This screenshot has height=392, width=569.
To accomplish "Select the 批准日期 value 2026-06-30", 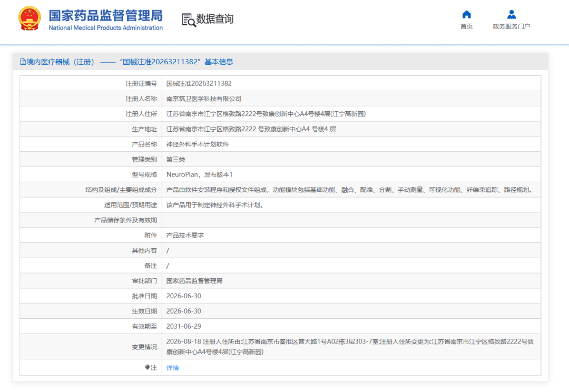I will (x=184, y=296).
